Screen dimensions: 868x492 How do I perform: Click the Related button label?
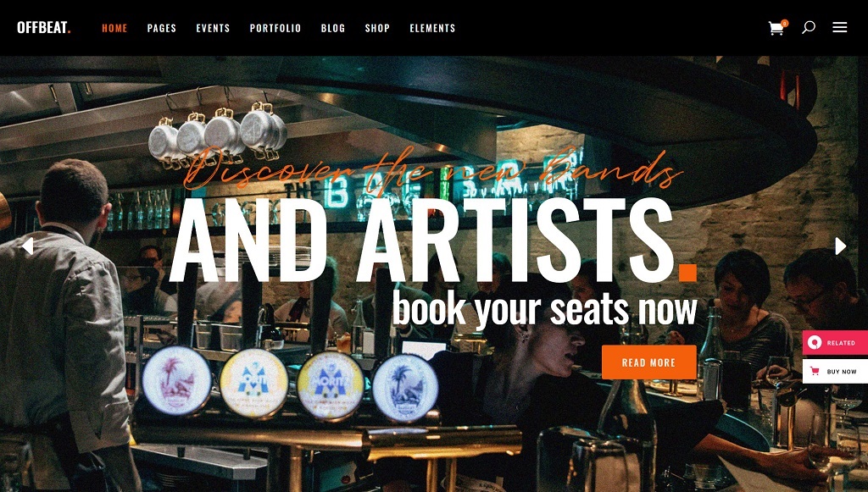tap(841, 343)
